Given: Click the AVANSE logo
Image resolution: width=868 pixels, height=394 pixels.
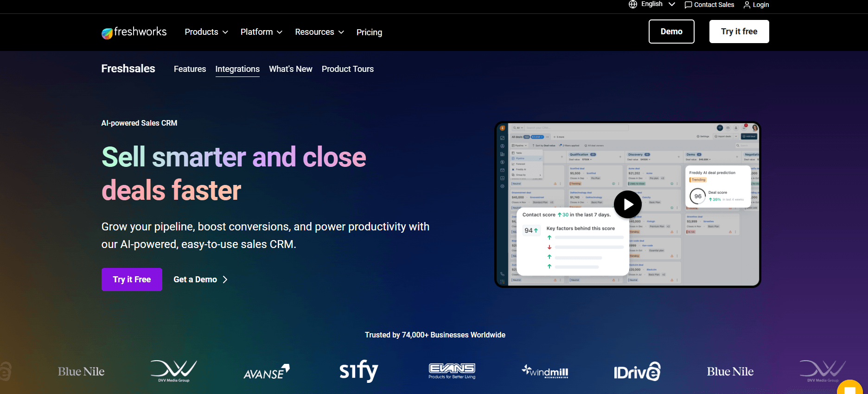Looking at the screenshot, I should (x=267, y=372).
